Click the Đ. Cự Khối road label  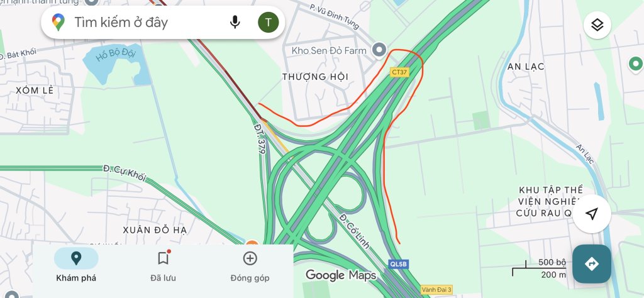[x=125, y=173]
